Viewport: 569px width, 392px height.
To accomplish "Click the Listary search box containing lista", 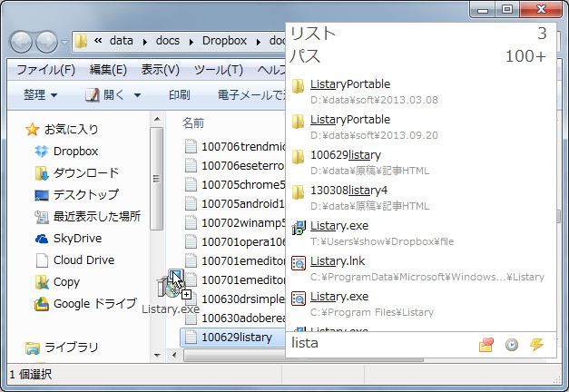I will pyautogui.click(x=381, y=343).
